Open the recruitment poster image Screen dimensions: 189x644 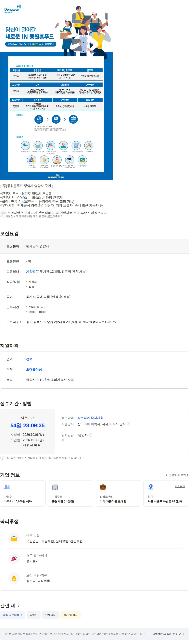click(56, 90)
